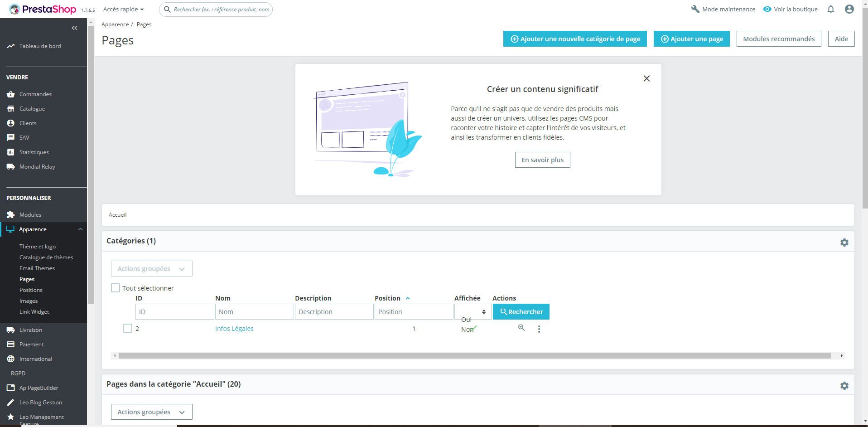
Task: Open the Accès rapide dropdown
Action: click(x=123, y=9)
